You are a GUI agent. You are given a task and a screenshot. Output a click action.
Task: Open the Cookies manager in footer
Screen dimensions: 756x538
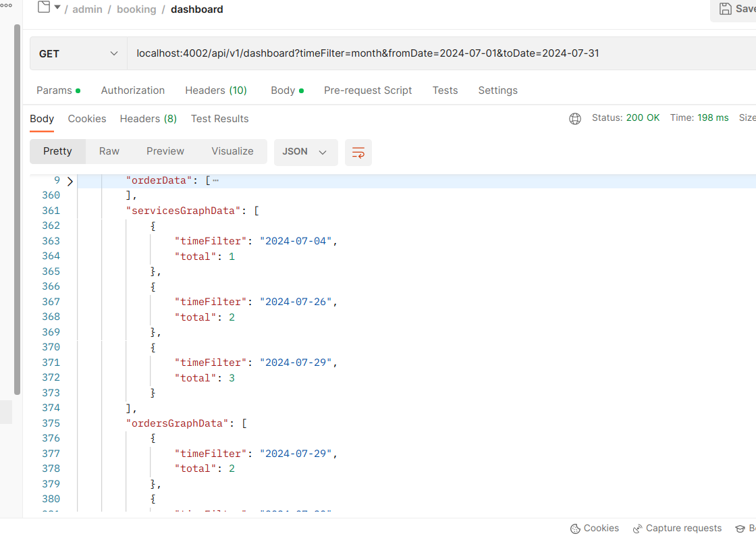tap(594, 529)
